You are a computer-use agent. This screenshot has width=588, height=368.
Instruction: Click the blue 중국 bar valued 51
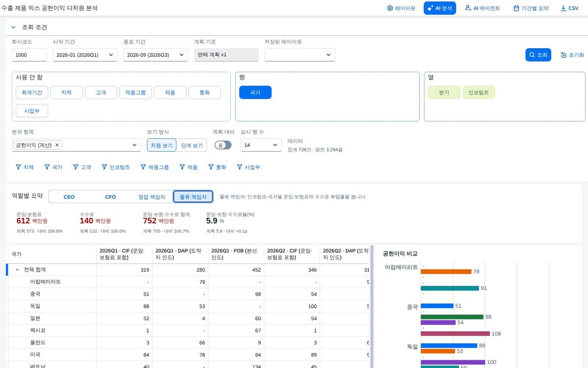point(437,306)
